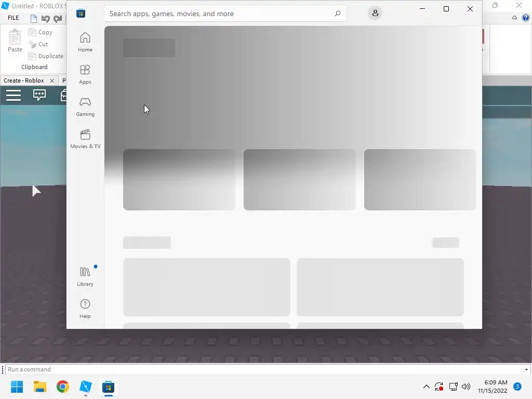Click the sync status tray icon
This screenshot has height=399, width=532.
pos(438,387)
